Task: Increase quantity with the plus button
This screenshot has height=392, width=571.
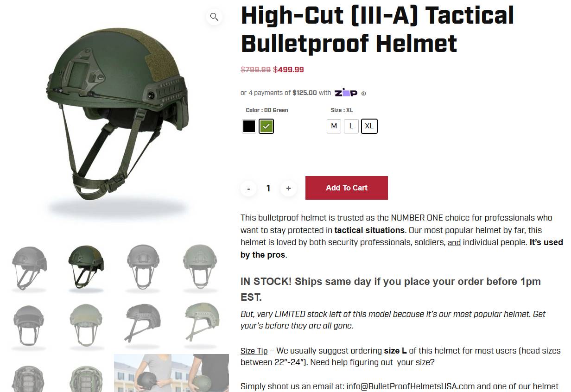Action: [x=288, y=188]
